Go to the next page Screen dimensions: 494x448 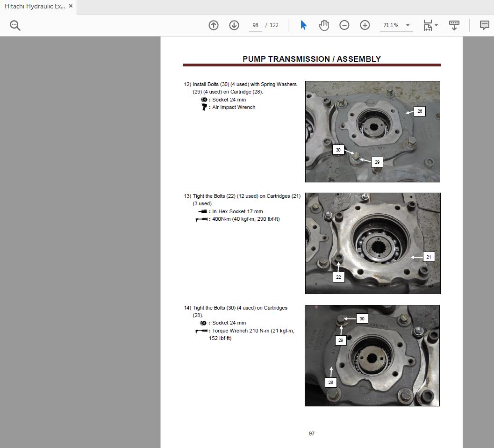pyautogui.click(x=234, y=25)
